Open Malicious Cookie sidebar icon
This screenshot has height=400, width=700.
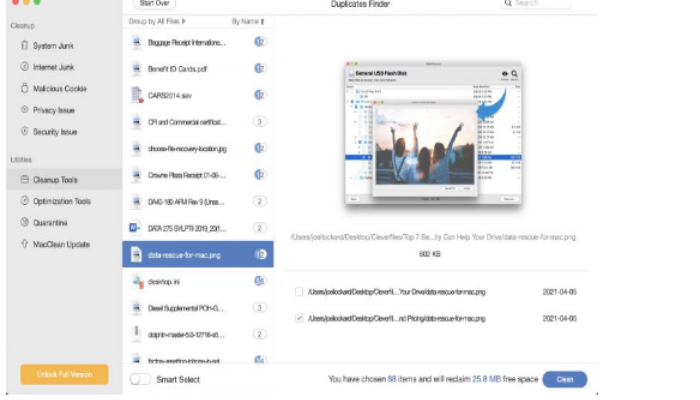25,88
